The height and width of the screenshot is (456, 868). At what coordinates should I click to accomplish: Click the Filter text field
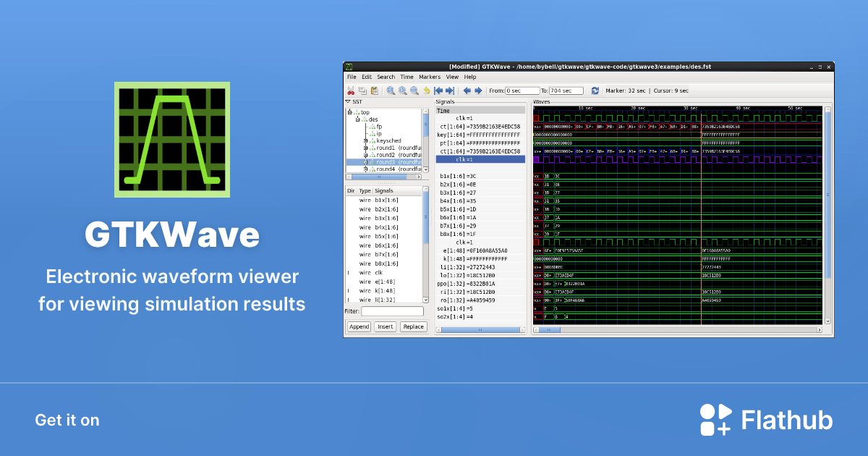tap(392, 311)
